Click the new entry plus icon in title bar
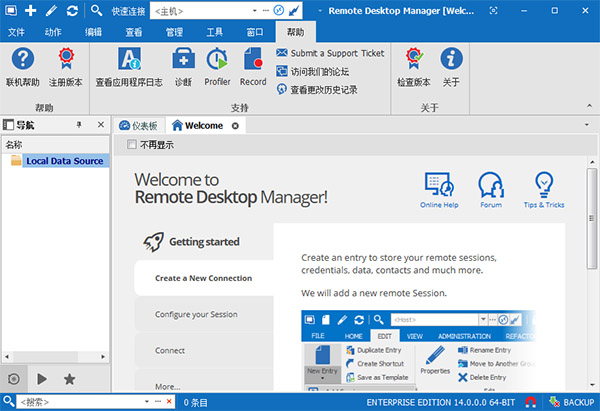Screen dimensions: 600x411 pyautogui.click(x=31, y=10)
